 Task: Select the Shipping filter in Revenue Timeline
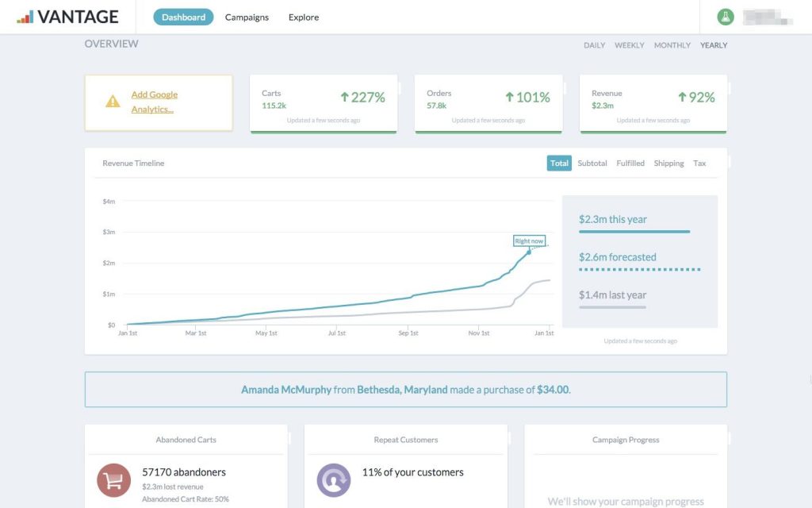coord(668,163)
